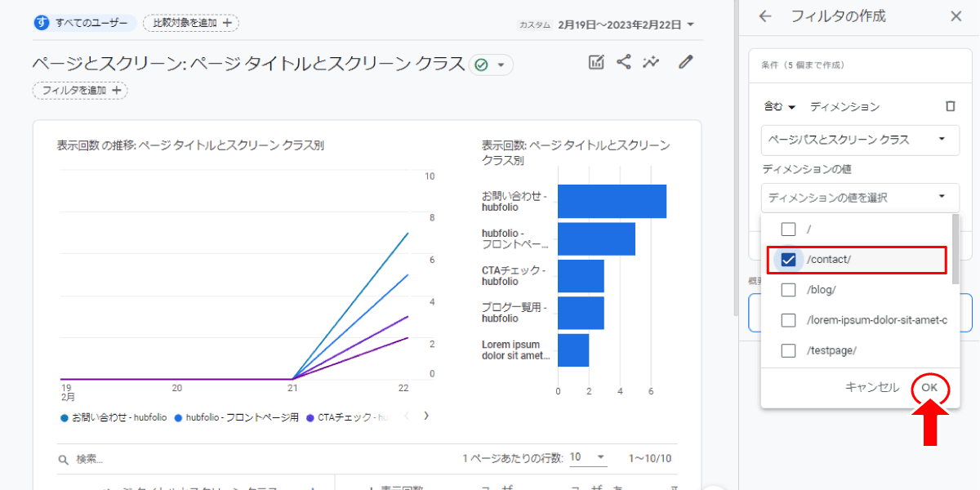Click the お問い合わせ - hubfolio legend item

(114, 417)
